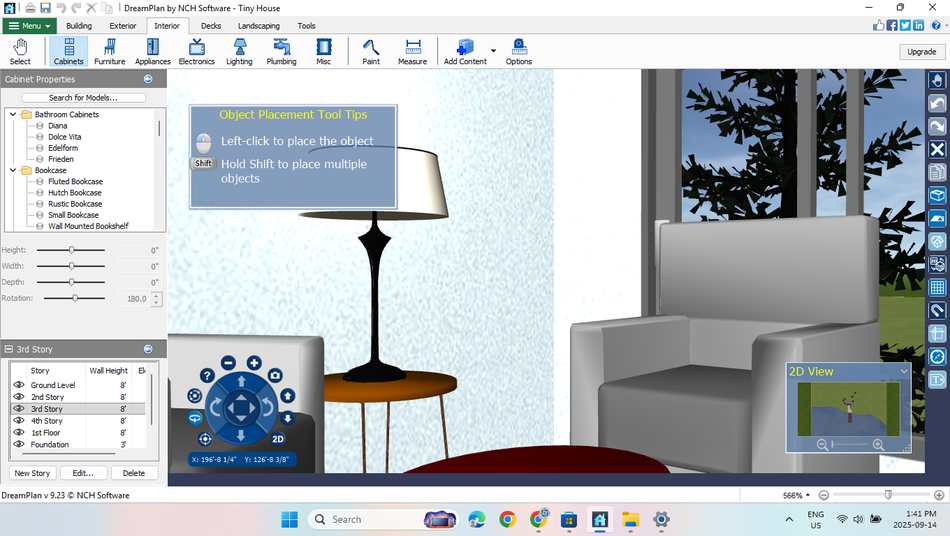Image resolution: width=950 pixels, height=536 pixels.
Task: Click the undo arrow in right sidebar
Action: (x=937, y=104)
